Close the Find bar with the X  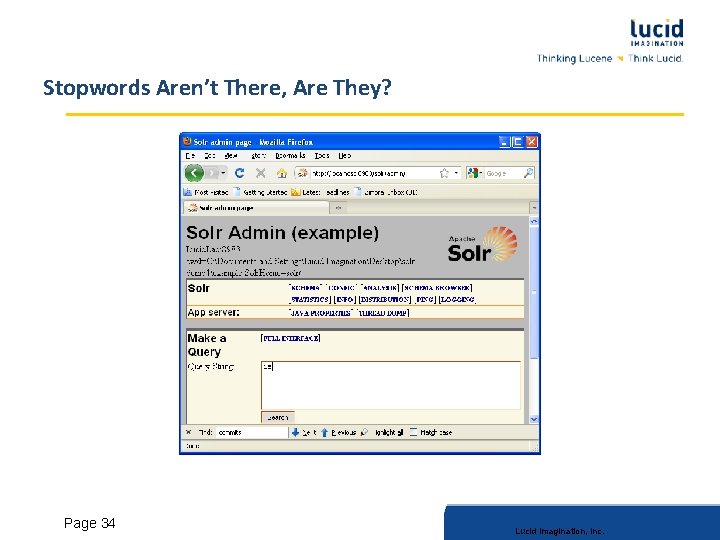pyautogui.click(x=188, y=432)
